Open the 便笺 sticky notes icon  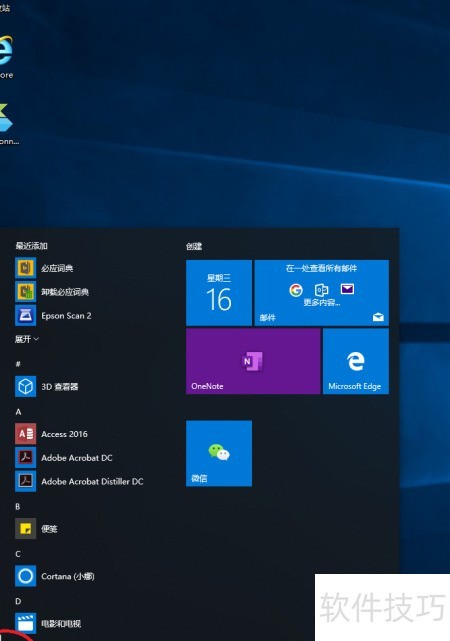[x=25, y=529]
